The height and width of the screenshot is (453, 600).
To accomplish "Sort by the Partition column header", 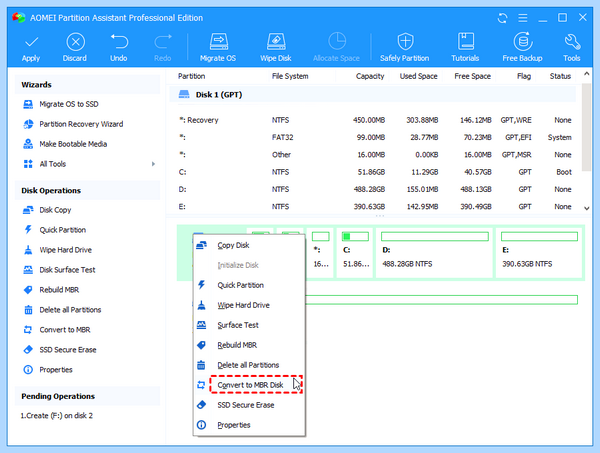I will 191,76.
